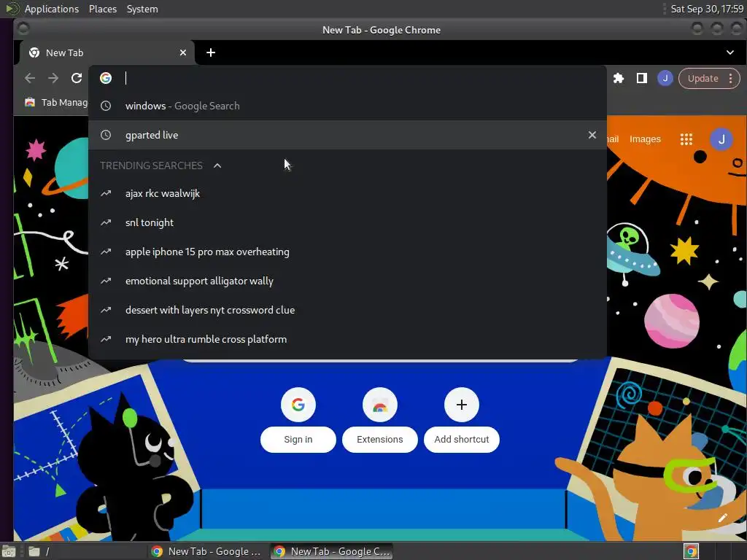The image size is (747, 560).
Task: Click the browser forward arrow
Action: pyautogui.click(x=53, y=78)
